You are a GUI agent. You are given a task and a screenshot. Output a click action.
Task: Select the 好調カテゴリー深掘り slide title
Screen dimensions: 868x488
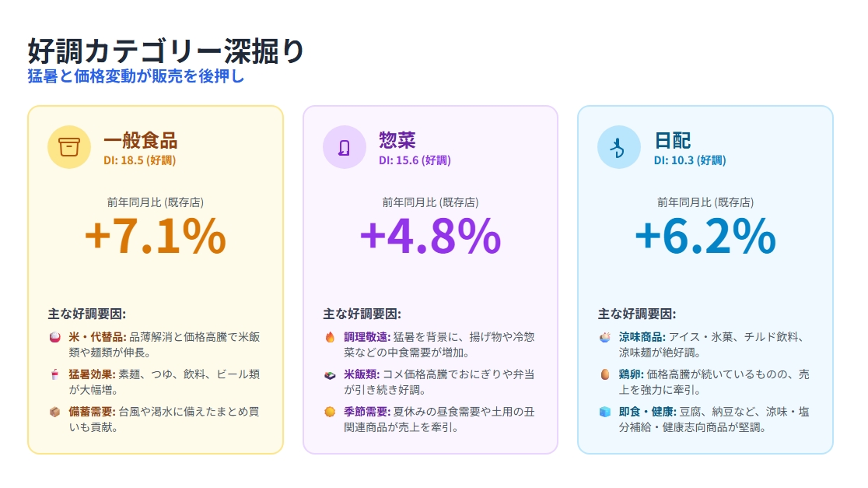(x=166, y=51)
